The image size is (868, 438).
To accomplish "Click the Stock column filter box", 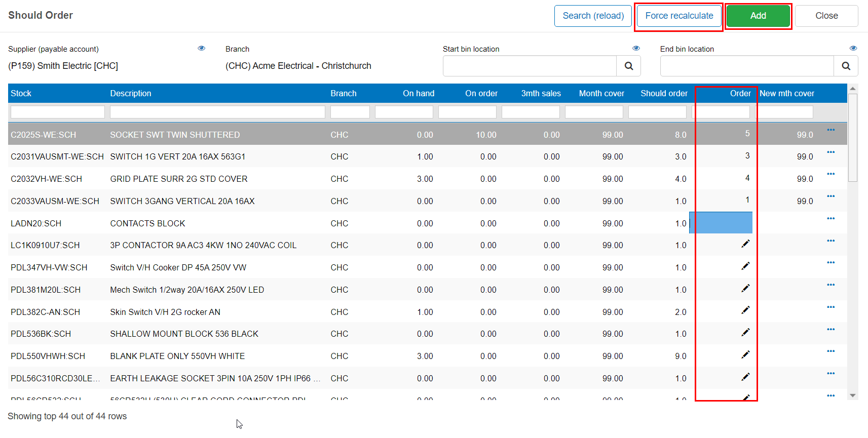I will tap(58, 112).
